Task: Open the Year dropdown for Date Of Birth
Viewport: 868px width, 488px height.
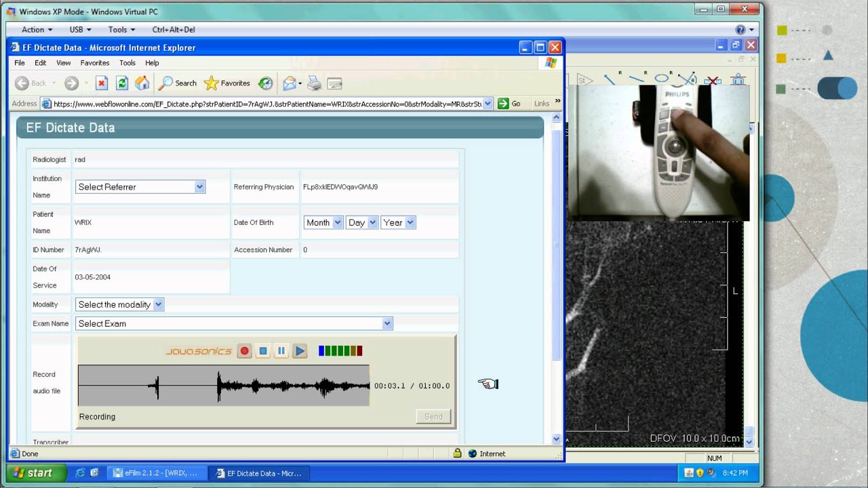Action: point(398,222)
